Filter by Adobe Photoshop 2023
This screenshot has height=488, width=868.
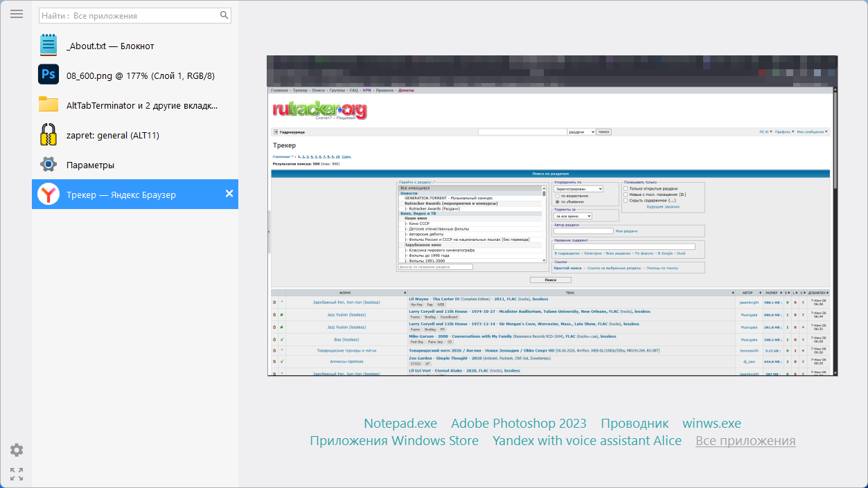click(519, 423)
